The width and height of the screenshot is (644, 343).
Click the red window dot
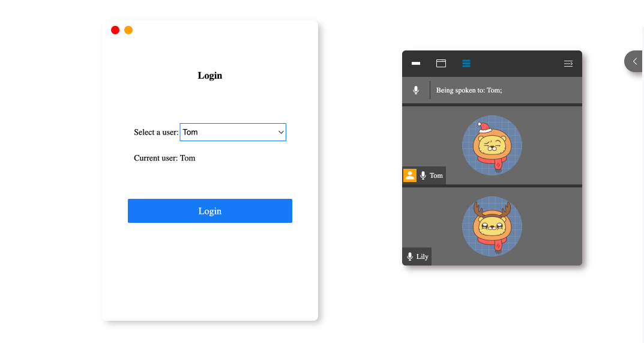[115, 30]
